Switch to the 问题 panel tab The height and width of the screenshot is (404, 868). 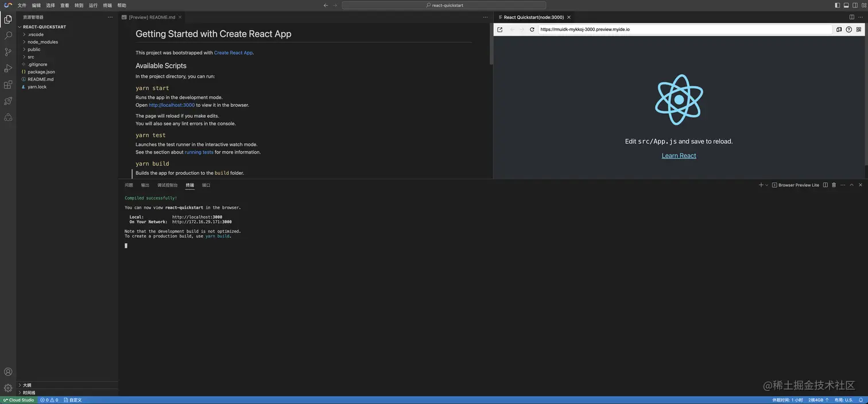pyautogui.click(x=129, y=185)
